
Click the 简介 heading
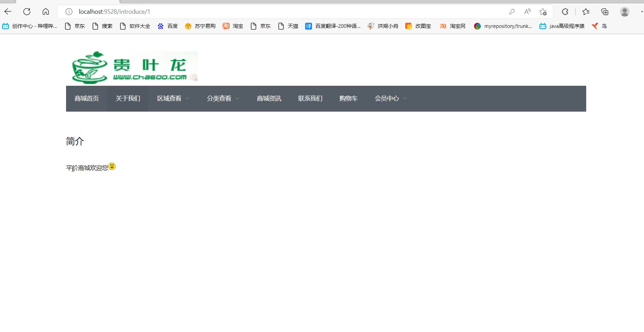tap(75, 141)
